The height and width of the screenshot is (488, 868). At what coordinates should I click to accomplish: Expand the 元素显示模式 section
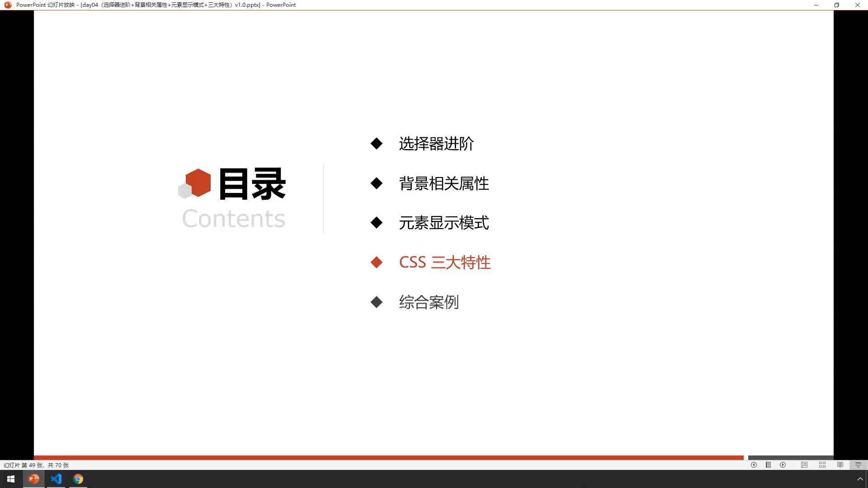[443, 222]
